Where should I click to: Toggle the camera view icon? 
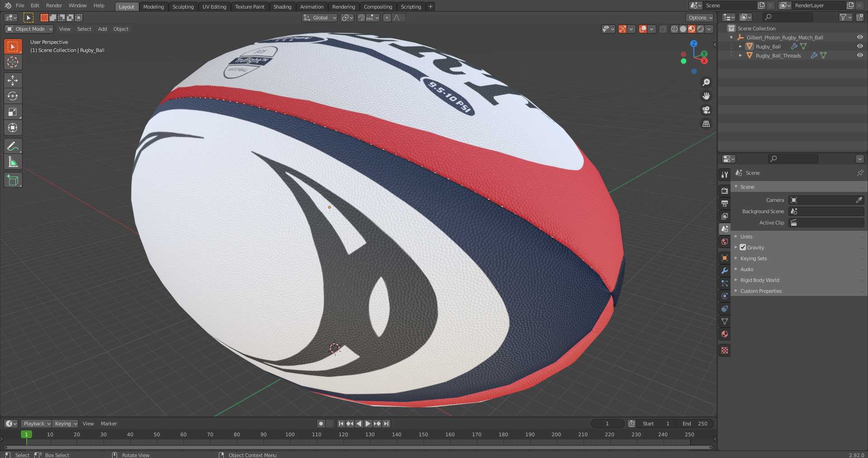pyautogui.click(x=706, y=110)
